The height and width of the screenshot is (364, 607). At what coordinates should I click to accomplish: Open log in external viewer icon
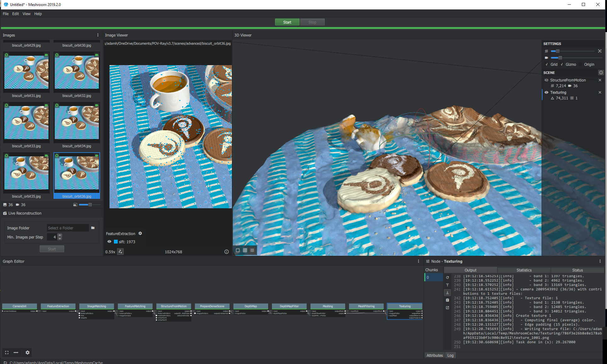(x=447, y=308)
